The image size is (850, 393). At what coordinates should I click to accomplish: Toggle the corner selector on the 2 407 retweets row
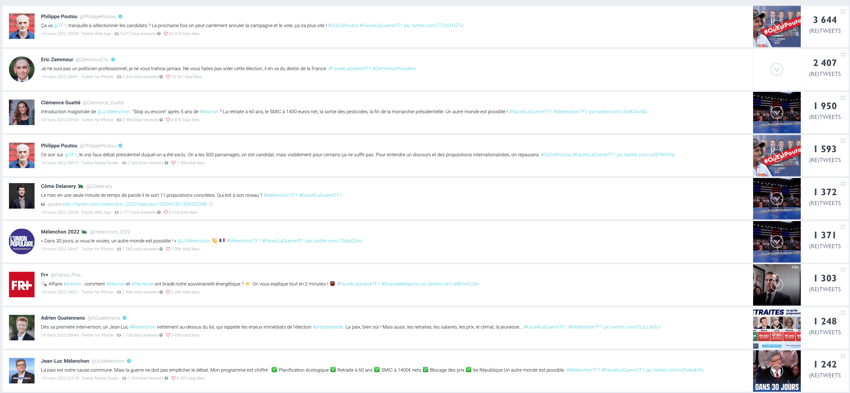coord(843,54)
